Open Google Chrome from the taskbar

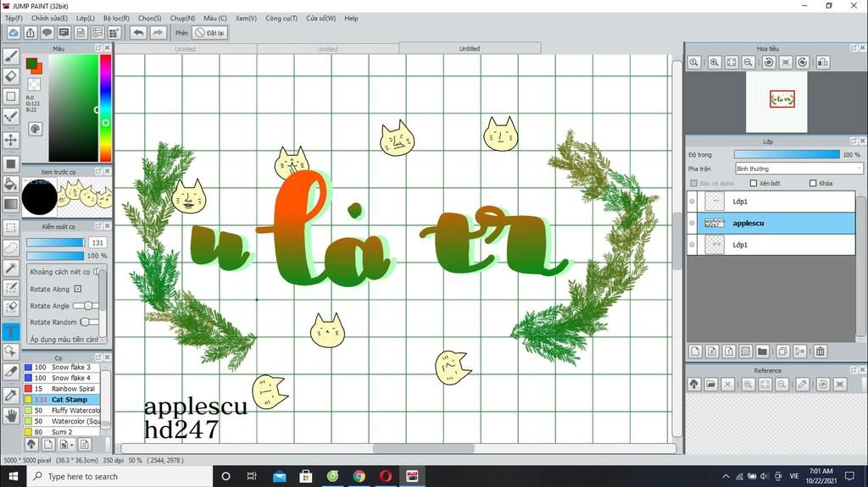(x=359, y=476)
